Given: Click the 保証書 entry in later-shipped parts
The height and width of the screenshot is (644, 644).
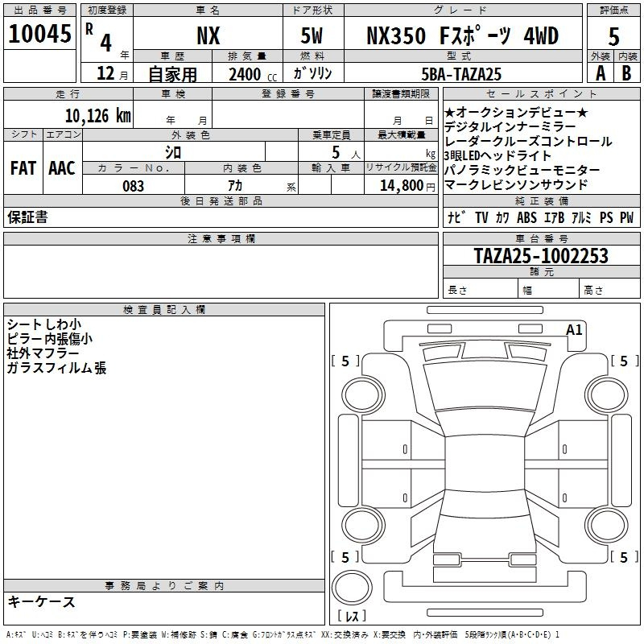Looking at the screenshot, I should click(x=27, y=217).
